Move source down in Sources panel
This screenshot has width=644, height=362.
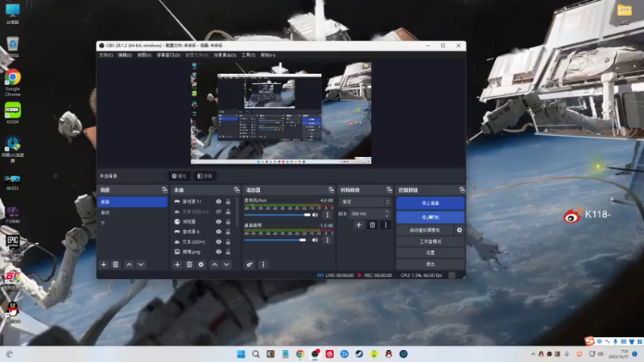pyautogui.click(x=226, y=265)
